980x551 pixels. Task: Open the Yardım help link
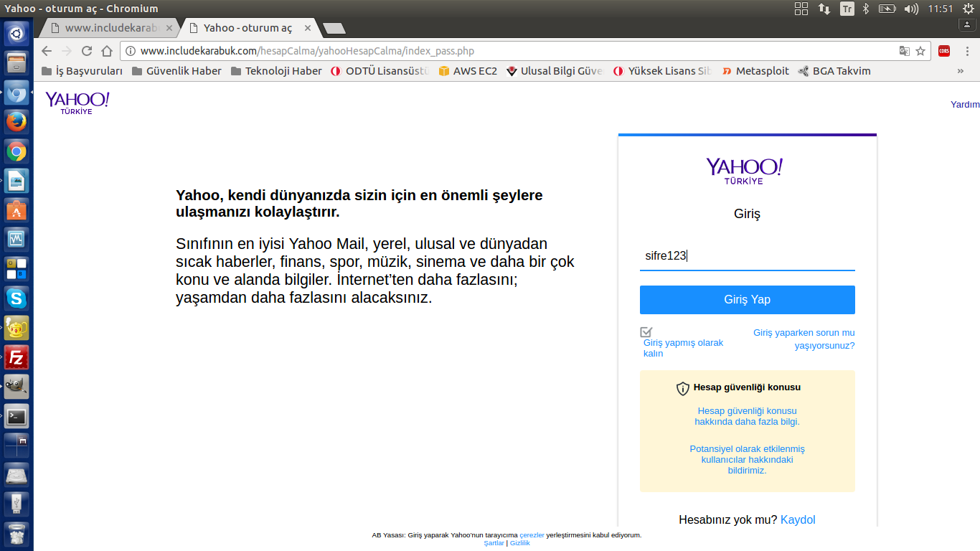965,104
